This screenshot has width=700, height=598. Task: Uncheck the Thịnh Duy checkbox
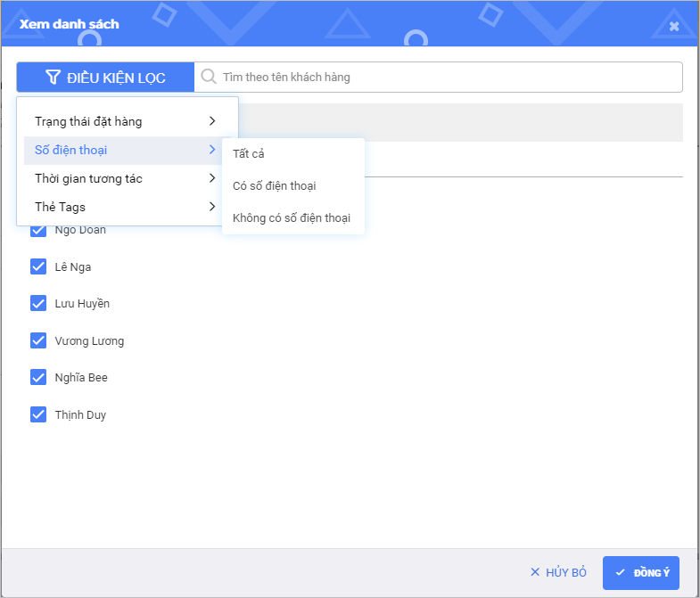38,414
